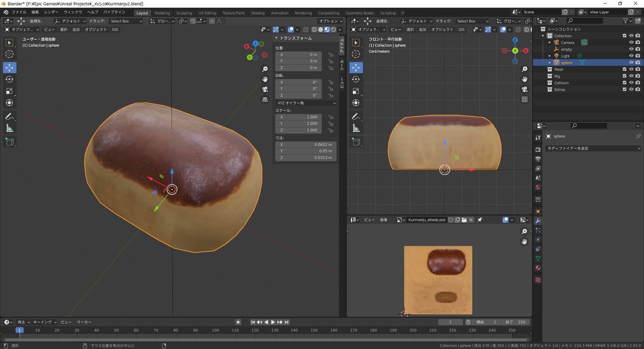Hide the Camera object in outliner
This screenshot has width=644, height=349.
pos(631,42)
